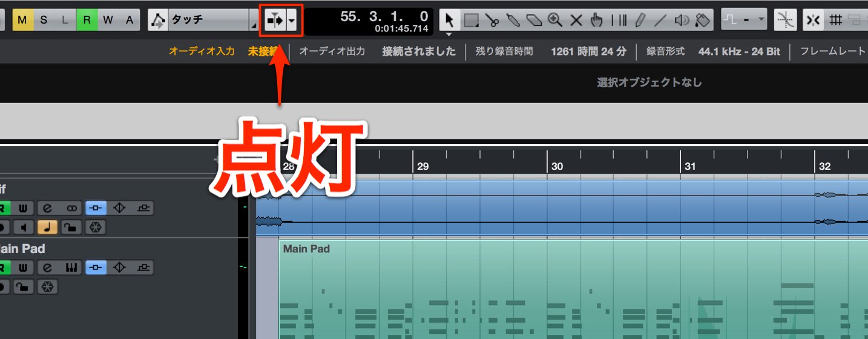Toggle the global Listen (L) button
868x339 pixels.
65,20
